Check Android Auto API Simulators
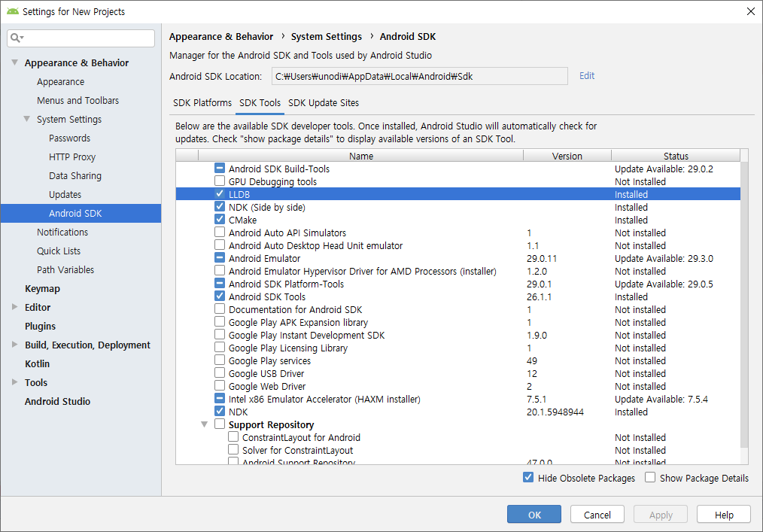Image resolution: width=763 pixels, height=532 pixels. (x=220, y=233)
